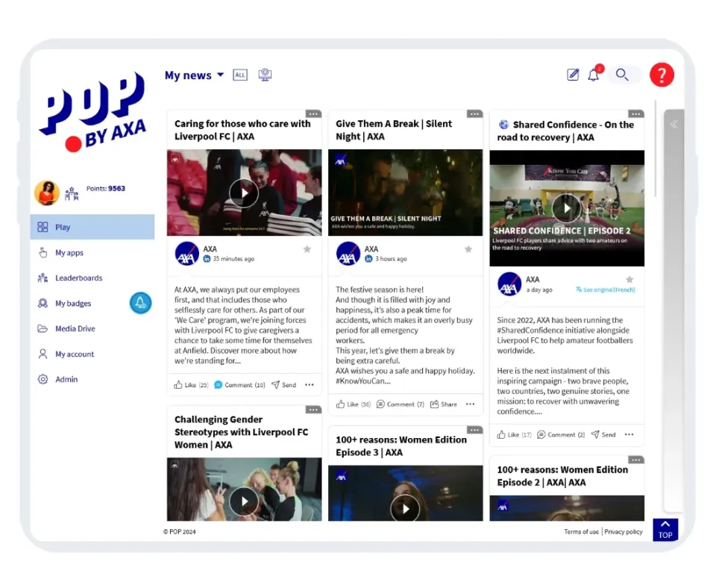Click the search magnifier icon
The height and width of the screenshot is (588, 716).
point(622,75)
